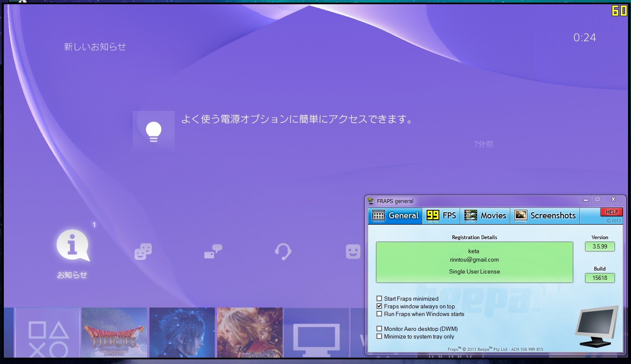Screen dimensions: 631x364
Task: Click the Fraps title bar app icon
Action: coord(371,201)
